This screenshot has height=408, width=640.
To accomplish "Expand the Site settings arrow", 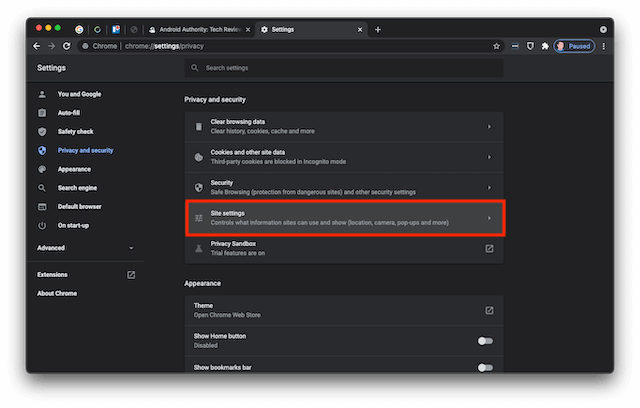I will coord(489,218).
